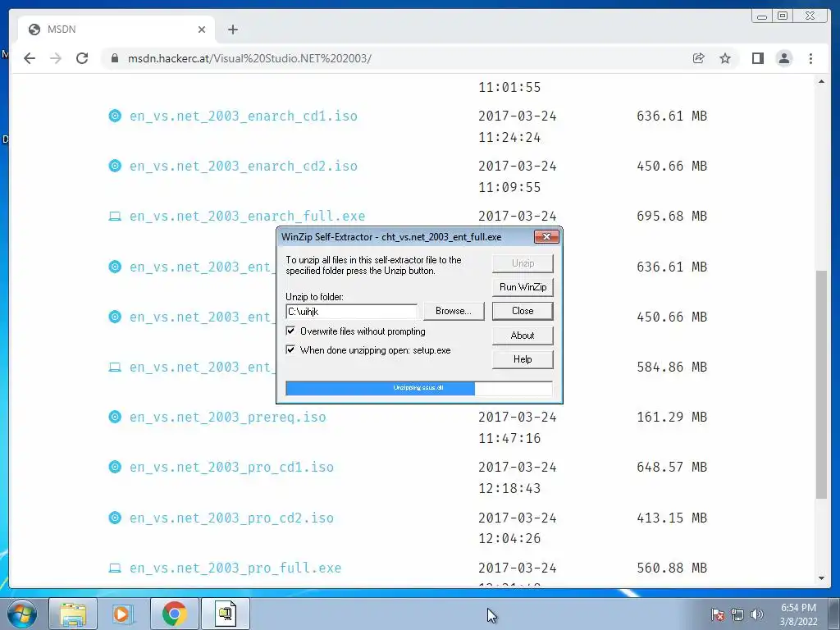
Task: Open File Explorer from the taskbar
Action: click(x=73, y=614)
